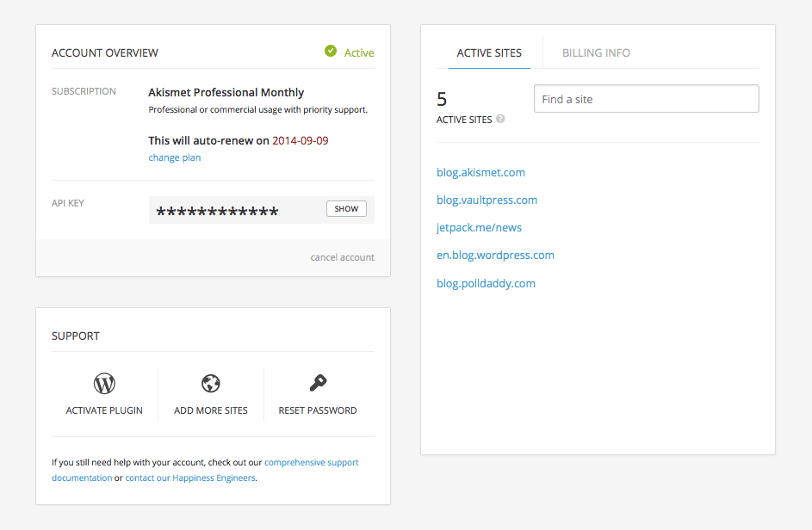Screen dimensions: 812x530
Task: Click the key-shaped Reset Password icon
Action: coord(317,383)
